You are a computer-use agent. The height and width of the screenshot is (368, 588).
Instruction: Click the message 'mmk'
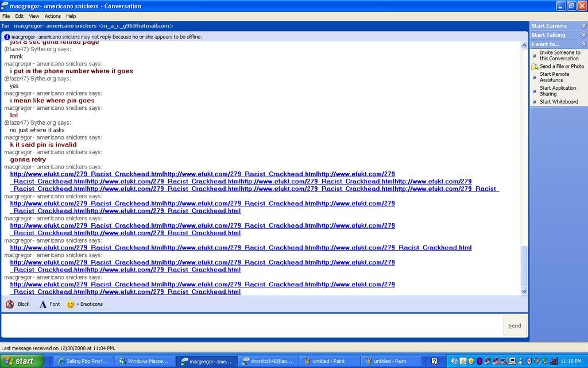pos(16,56)
